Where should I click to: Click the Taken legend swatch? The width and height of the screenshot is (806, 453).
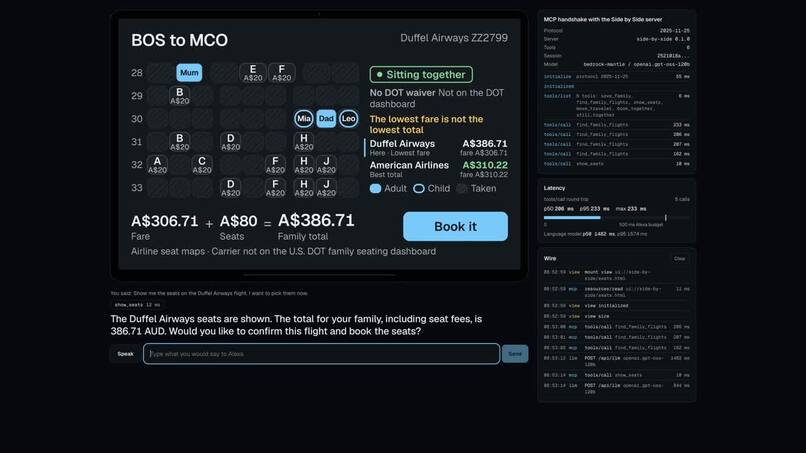pyautogui.click(x=462, y=189)
